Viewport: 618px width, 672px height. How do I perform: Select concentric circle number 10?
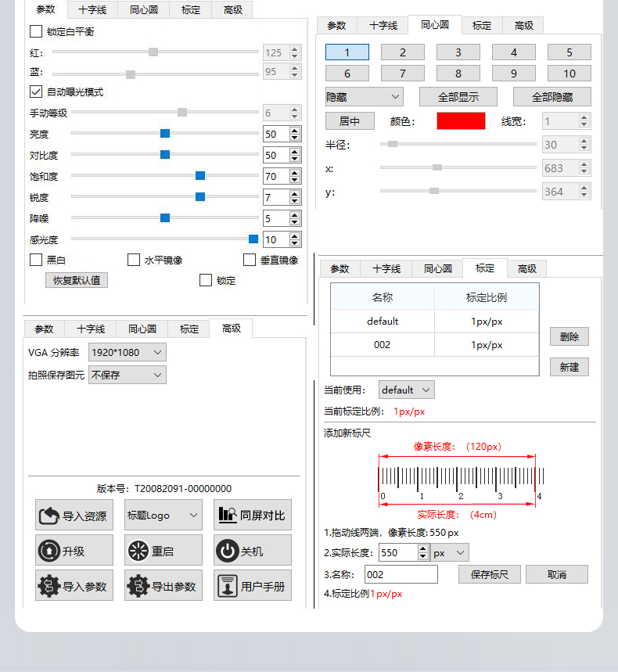click(569, 74)
